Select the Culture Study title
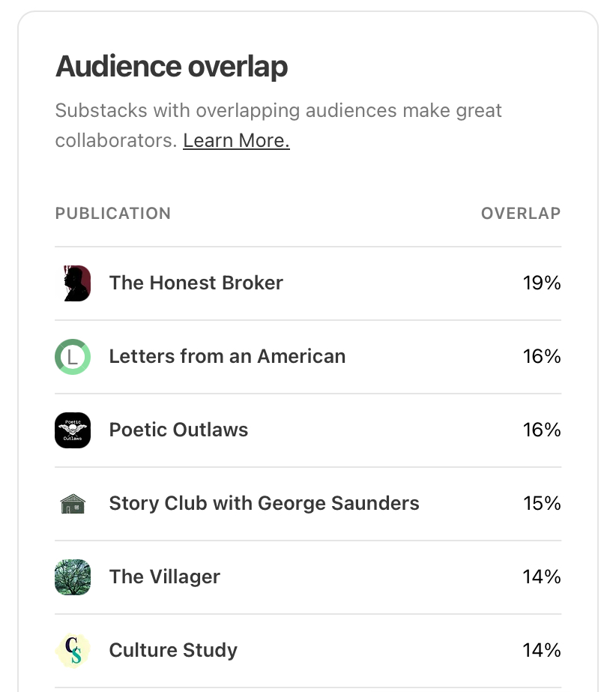The height and width of the screenshot is (692, 616). coord(173,651)
